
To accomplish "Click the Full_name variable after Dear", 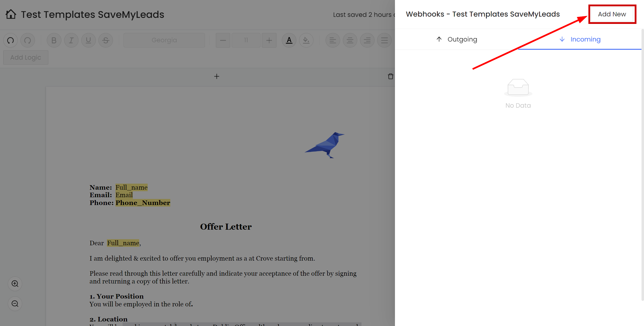I will pyautogui.click(x=123, y=243).
